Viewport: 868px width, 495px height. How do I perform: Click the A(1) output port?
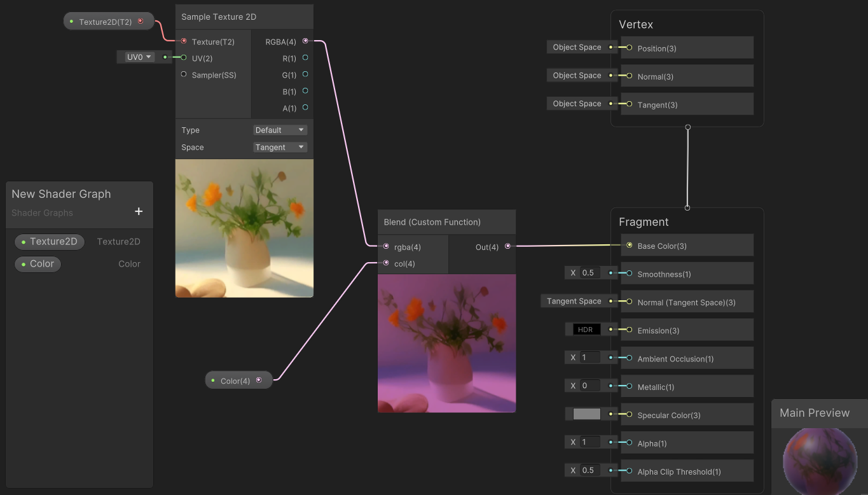tap(305, 108)
